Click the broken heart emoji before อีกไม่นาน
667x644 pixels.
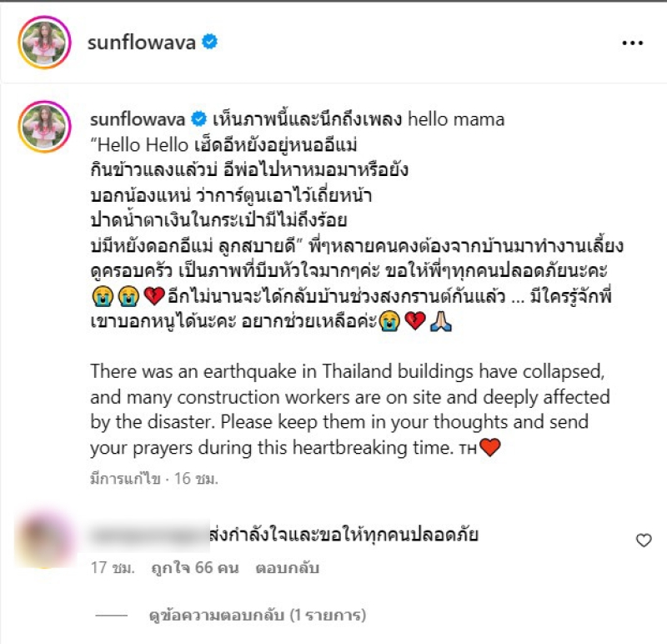154,296
